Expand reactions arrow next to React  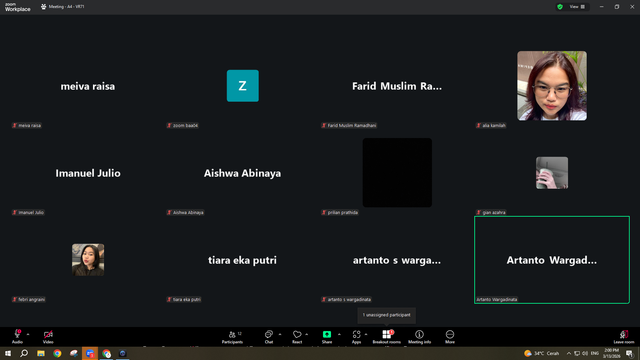(307, 334)
